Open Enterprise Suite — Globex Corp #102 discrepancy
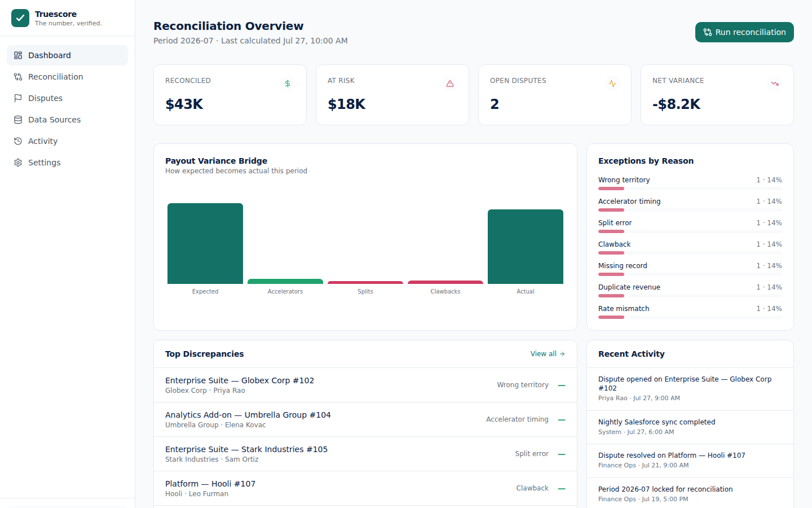This screenshot has width=812, height=508. pos(365,385)
